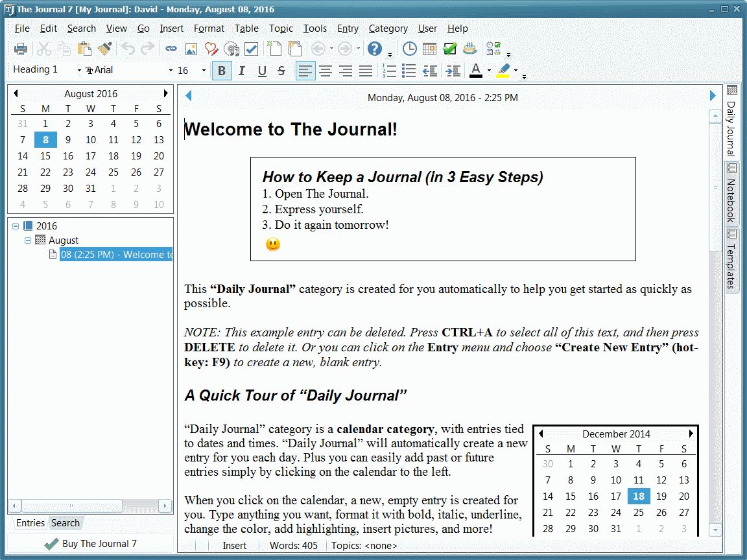Image resolution: width=747 pixels, height=560 pixels.
Task: Click the heart with pencil icon
Action: 211,49
